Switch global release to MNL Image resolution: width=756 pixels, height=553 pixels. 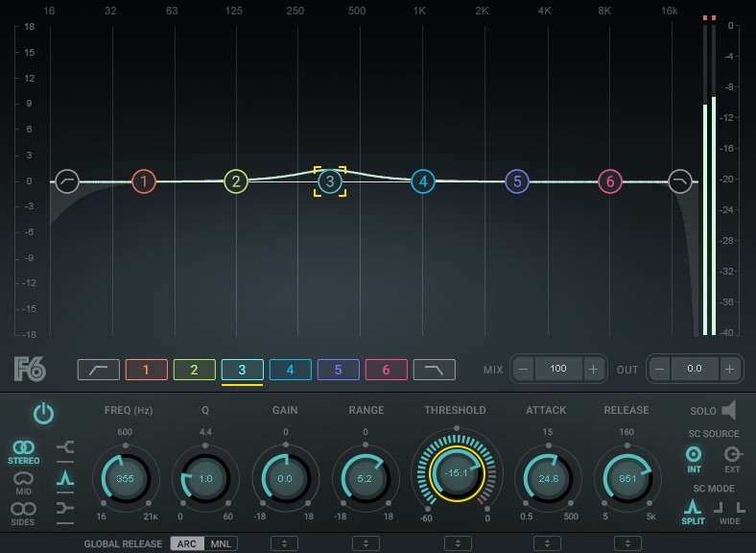(x=220, y=543)
